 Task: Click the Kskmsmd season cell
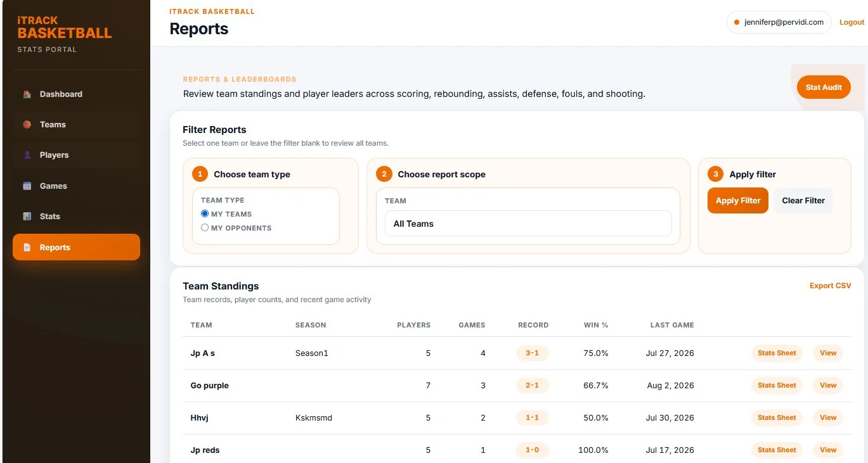pyautogui.click(x=314, y=418)
